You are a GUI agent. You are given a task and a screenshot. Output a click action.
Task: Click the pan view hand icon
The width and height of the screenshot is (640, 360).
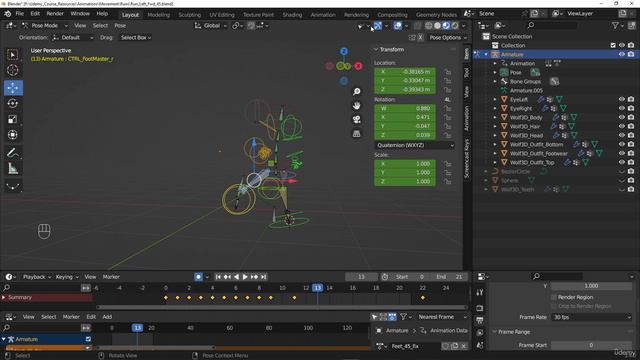[356, 106]
